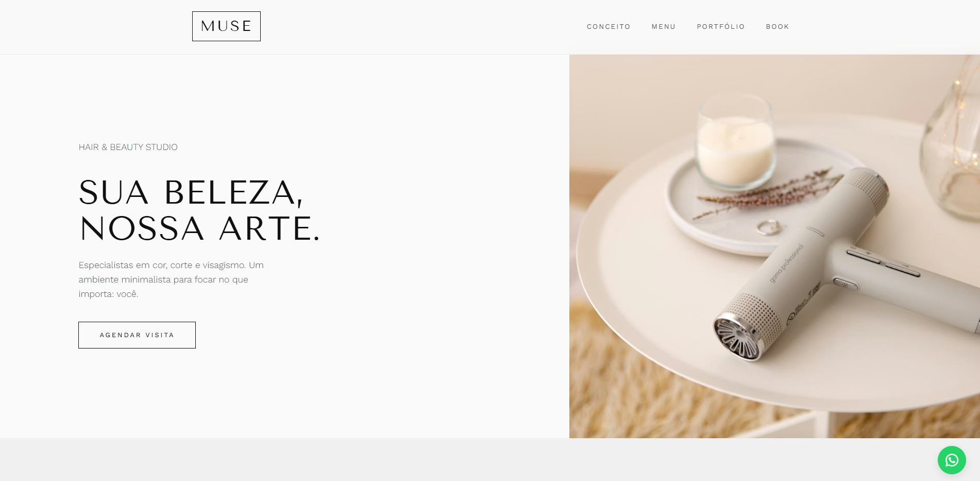The image size is (980, 481).
Task: Select PORTFÓLIO in the top navigation
Action: click(x=721, y=27)
